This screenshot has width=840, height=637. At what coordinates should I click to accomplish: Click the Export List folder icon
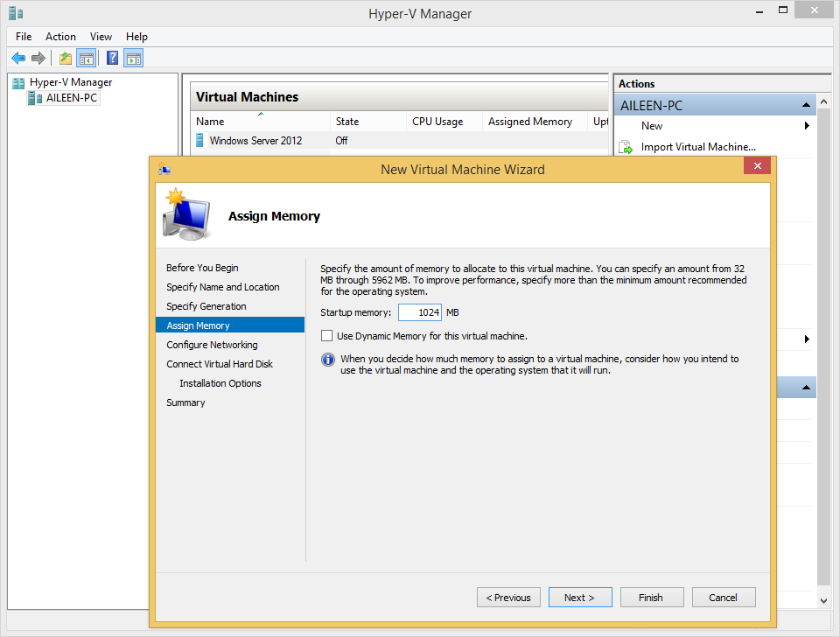click(x=64, y=58)
